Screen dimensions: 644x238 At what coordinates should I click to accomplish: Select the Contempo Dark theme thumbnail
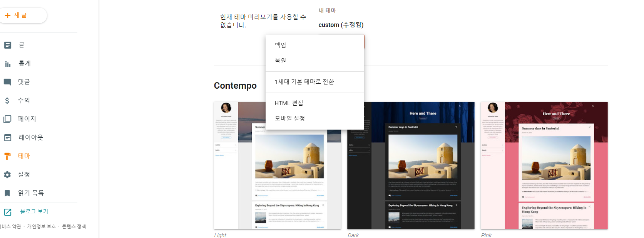[411, 165]
